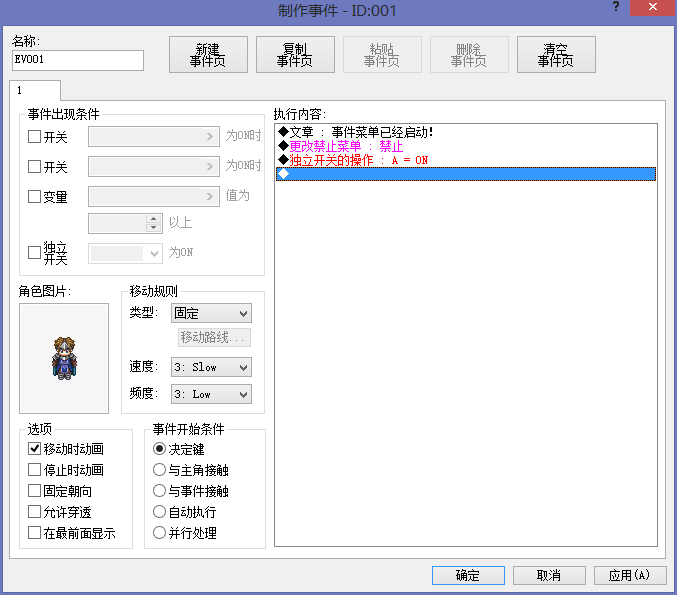677x595 pixels.
Task: Select the 决定键 trigger radio button
Action: click(x=159, y=449)
